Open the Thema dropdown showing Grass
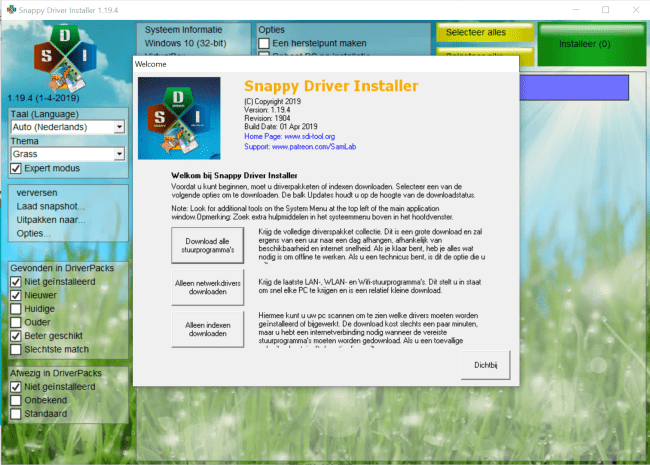The width and height of the screenshot is (650, 465). point(68,154)
